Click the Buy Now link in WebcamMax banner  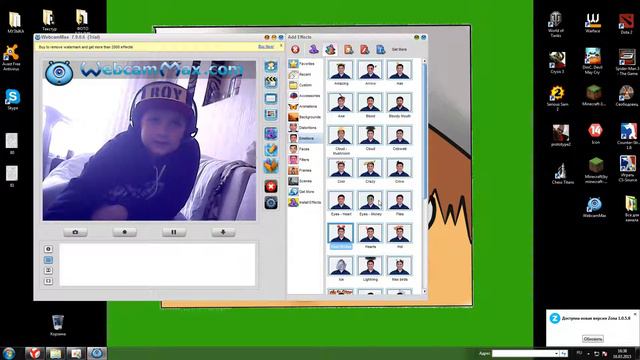click(266, 47)
